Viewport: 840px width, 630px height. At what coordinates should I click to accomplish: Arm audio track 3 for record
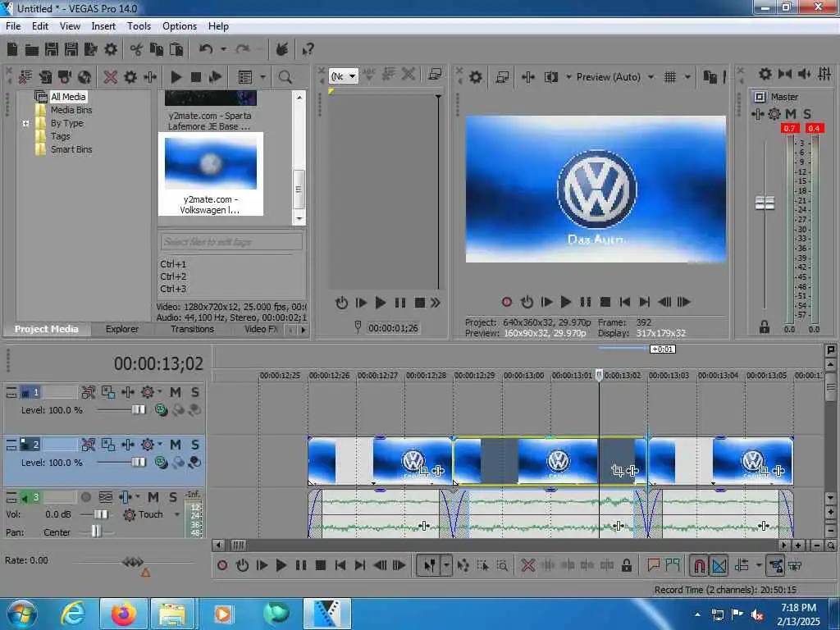point(85,497)
